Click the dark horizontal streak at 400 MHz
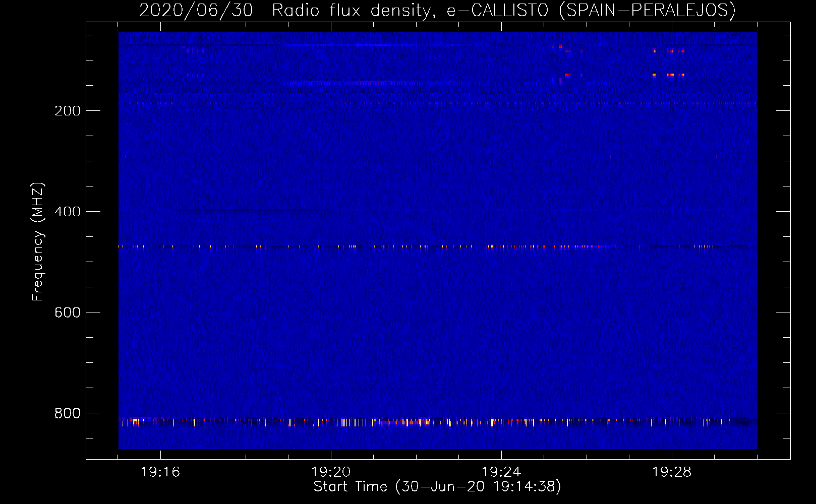 tap(255, 210)
